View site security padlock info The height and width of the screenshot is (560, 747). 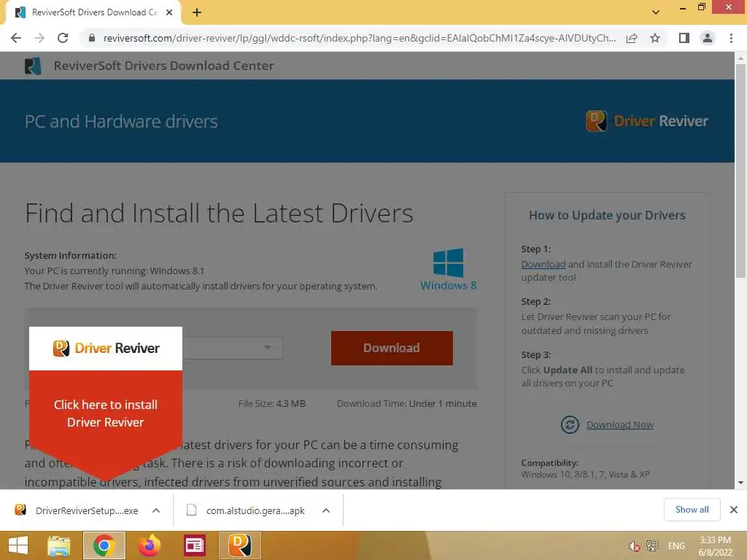[x=92, y=38]
